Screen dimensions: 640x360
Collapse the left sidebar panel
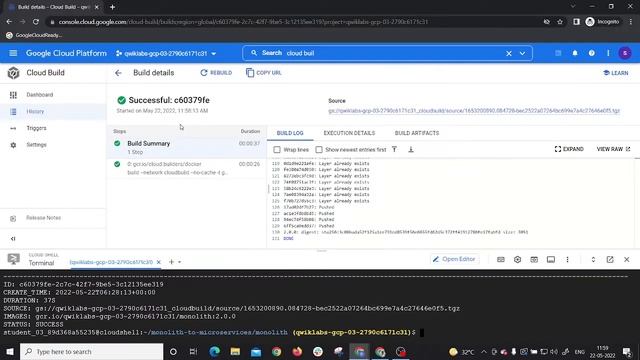13,239
